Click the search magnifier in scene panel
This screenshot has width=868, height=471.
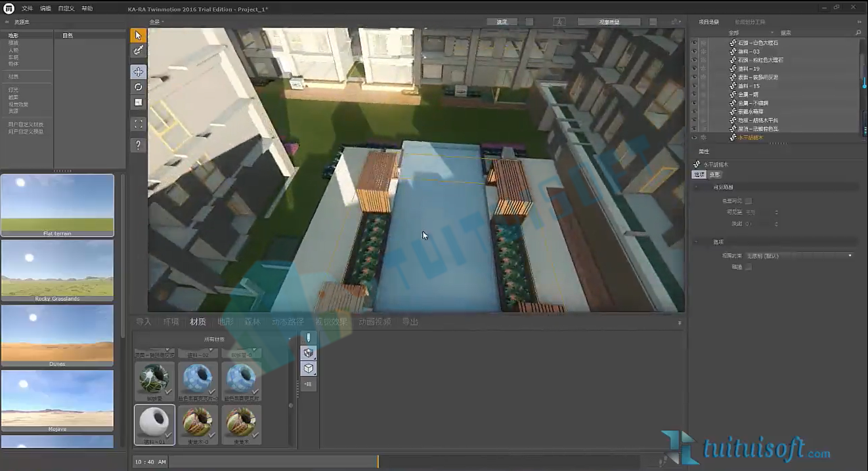858,32
